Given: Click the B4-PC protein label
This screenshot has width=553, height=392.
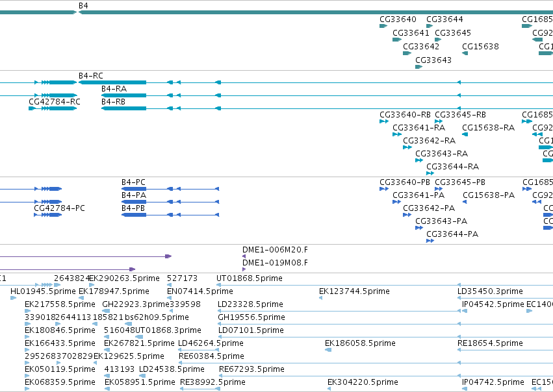Looking at the screenshot, I should click(x=133, y=182).
